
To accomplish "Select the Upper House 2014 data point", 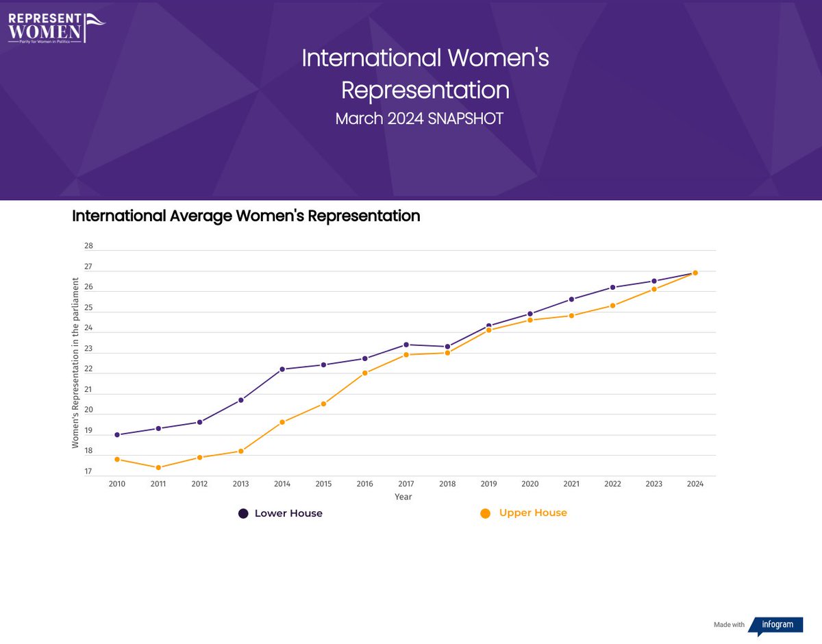I will pyautogui.click(x=282, y=422).
